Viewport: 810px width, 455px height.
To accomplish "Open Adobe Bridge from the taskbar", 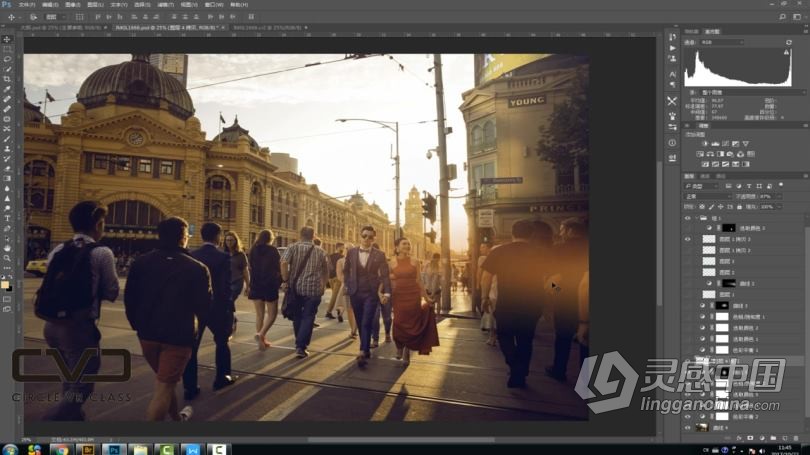I will [x=88, y=449].
